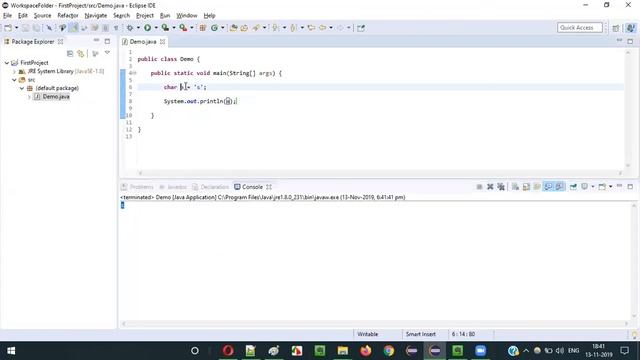Open the Navigate menu

(96, 16)
